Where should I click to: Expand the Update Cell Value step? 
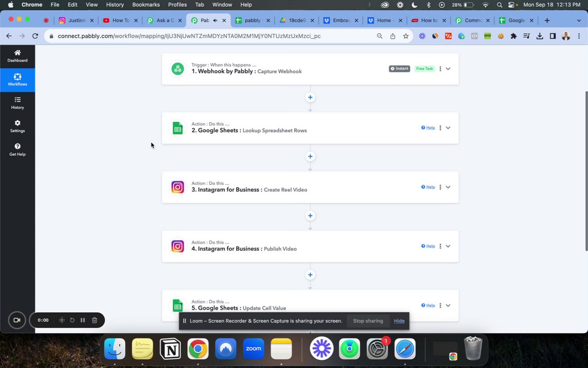coord(448,305)
